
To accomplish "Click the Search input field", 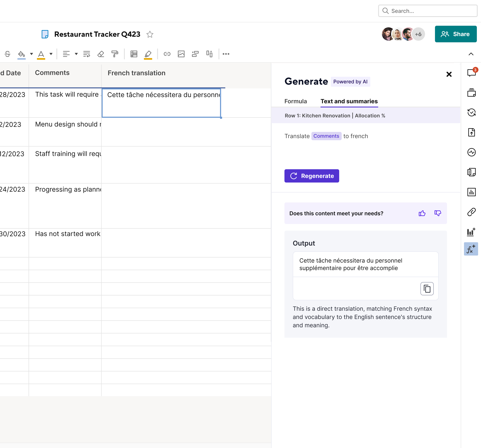I will (431, 11).
